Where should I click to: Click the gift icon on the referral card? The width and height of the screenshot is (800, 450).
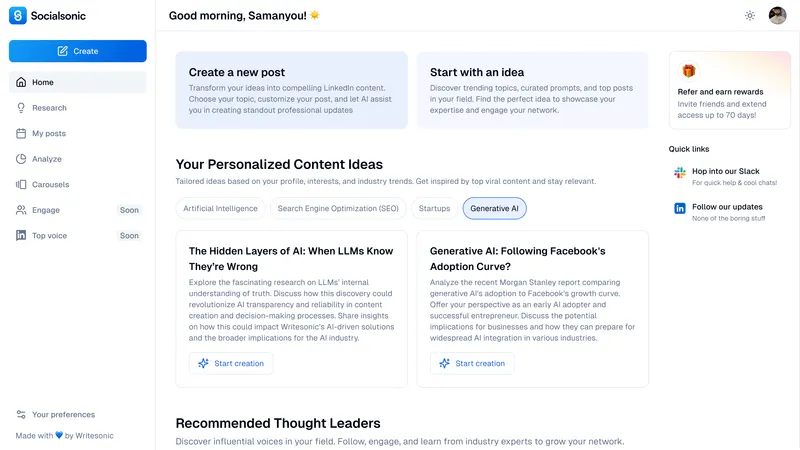[x=689, y=71]
